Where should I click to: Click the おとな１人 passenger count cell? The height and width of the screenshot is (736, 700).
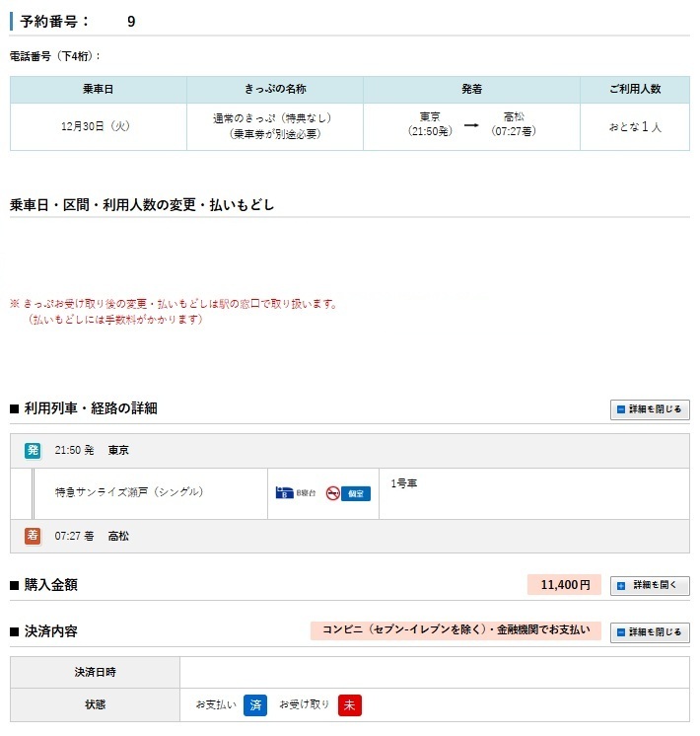click(635, 127)
